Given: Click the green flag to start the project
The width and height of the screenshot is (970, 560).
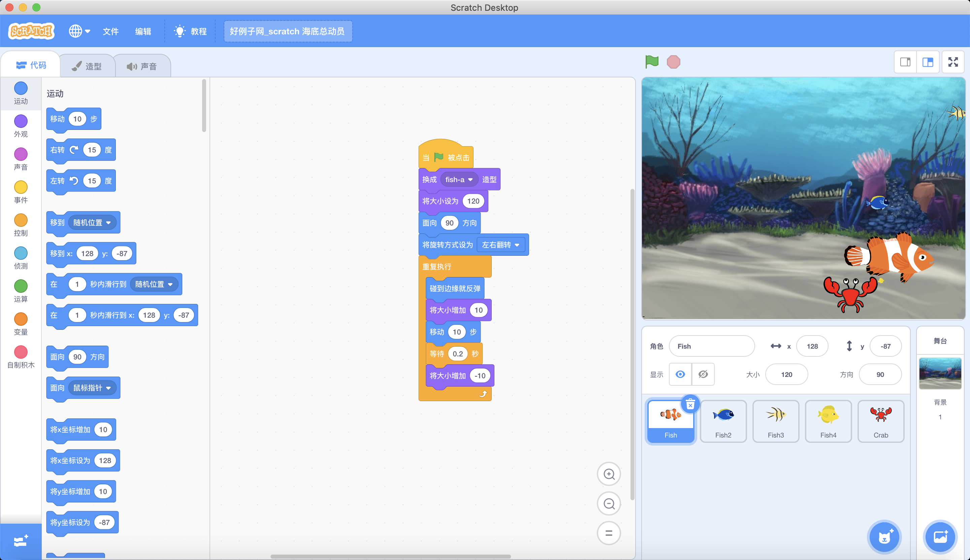Looking at the screenshot, I should pos(652,62).
